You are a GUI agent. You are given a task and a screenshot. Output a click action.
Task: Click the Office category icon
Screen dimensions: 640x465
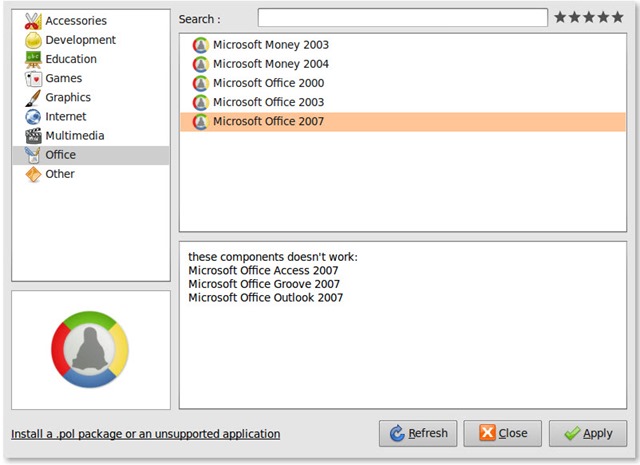[33, 155]
